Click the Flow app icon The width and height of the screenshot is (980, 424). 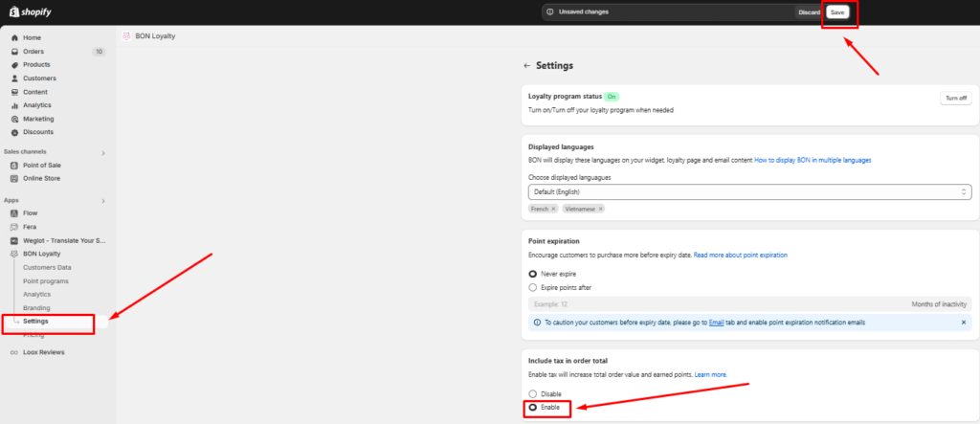14,213
